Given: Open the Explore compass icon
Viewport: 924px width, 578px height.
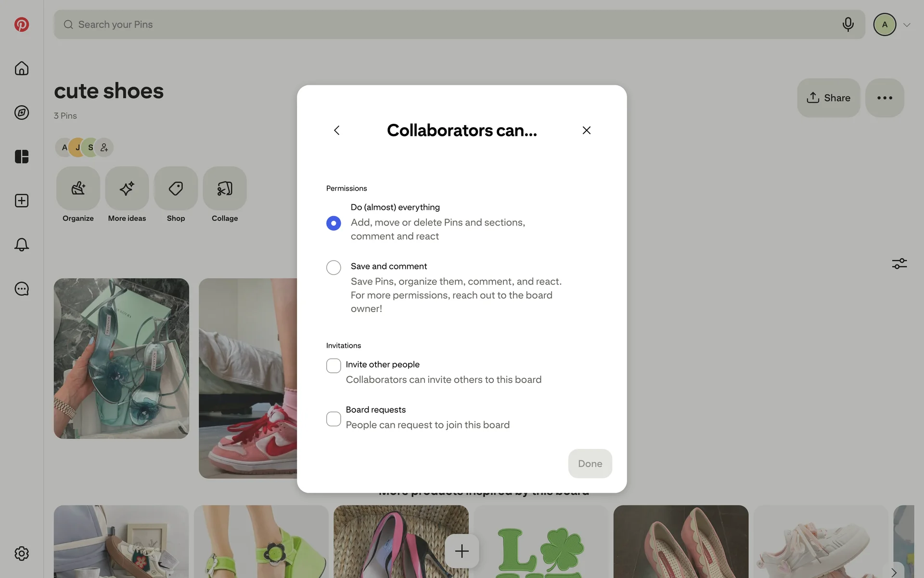Looking at the screenshot, I should point(22,113).
